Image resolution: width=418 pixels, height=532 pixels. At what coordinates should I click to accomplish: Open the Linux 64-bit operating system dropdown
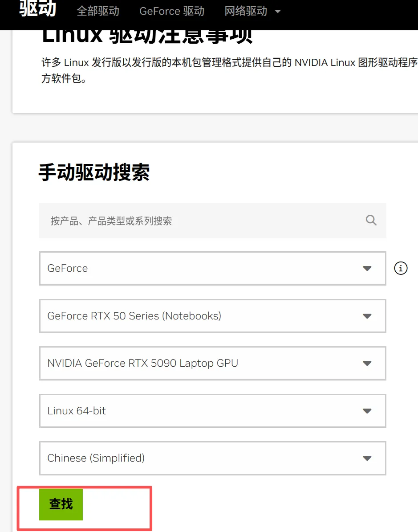(x=212, y=411)
